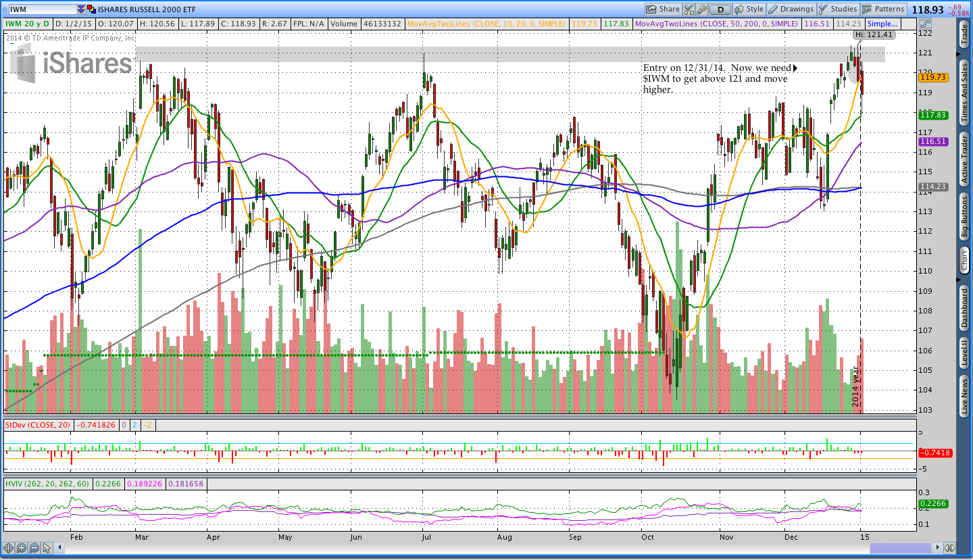This screenshot has width=973, height=560.
Task: Open the D timeframe selector
Action: tap(720, 9)
